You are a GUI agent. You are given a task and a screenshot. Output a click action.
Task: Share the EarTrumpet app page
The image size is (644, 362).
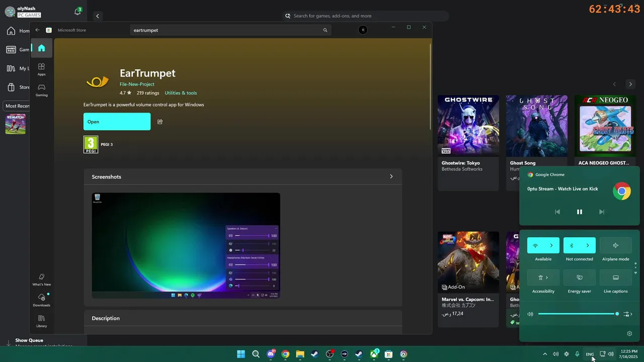point(160,122)
